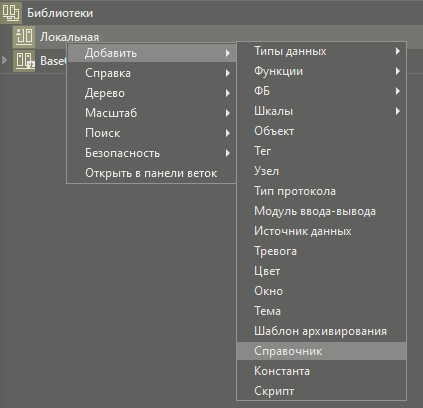This screenshot has height=408, width=423.
Task: Add an Окно item
Action: pyautogui.click(x=322, y=291)
